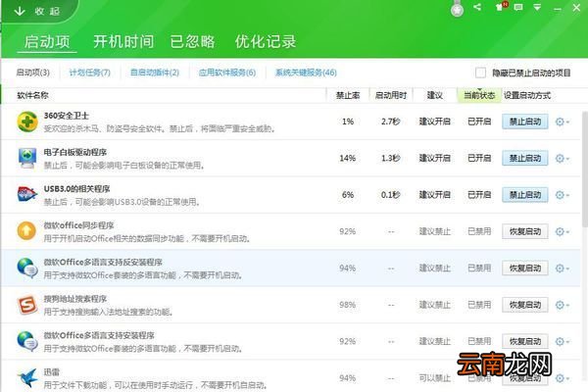Click 禁止启动 for 电子白板驱动程序
The height and width of the screenshot is (392, 588).
click(x=525, y=159)
